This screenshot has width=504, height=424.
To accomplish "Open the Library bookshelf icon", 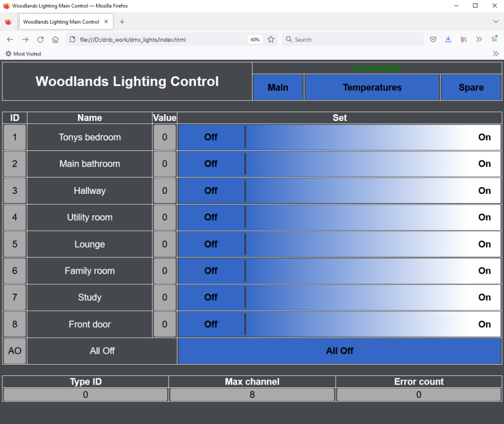I will 463,40.
